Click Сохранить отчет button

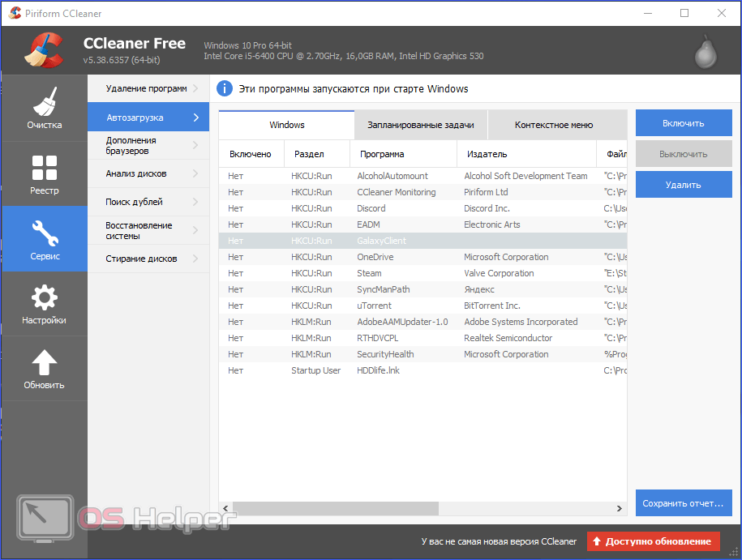click(684, 503)
